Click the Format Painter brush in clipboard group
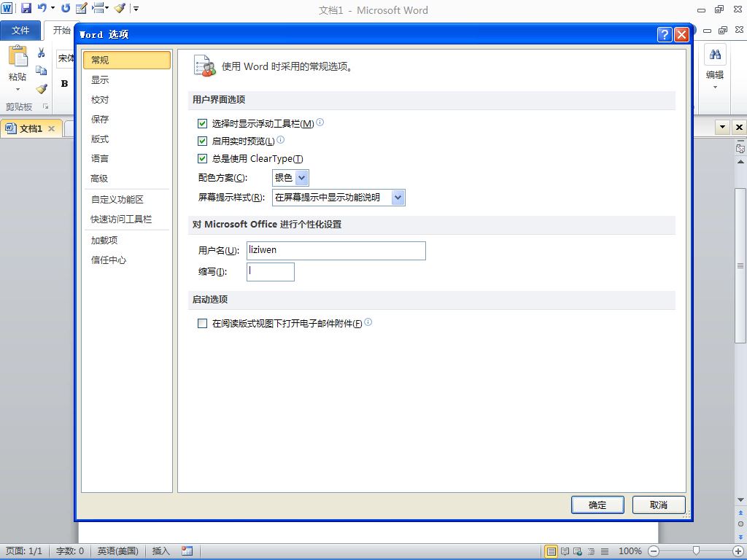This screenshot has width=747, height=560. (x=42, y=89)
